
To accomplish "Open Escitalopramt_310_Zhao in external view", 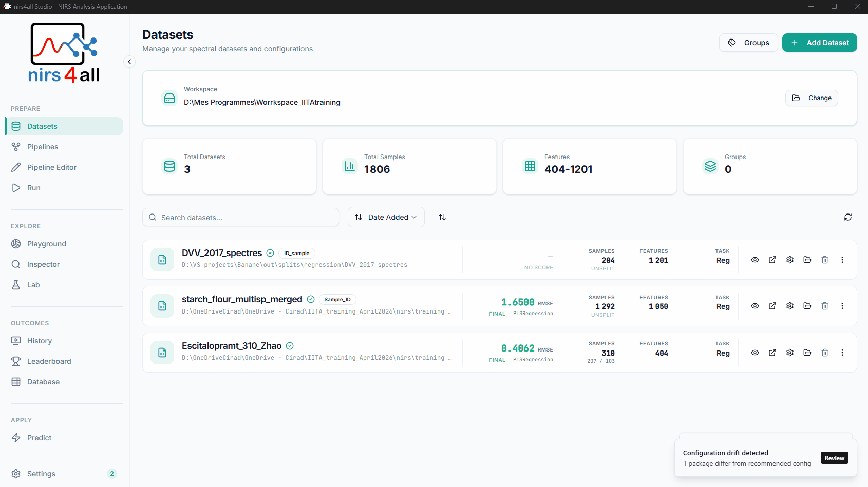I will (772, 353).
